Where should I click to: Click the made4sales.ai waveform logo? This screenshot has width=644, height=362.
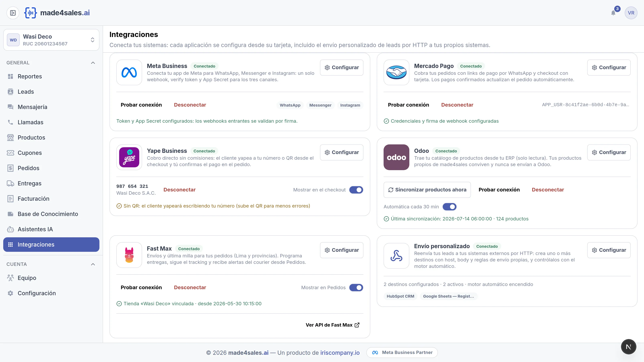pos(31,13)
